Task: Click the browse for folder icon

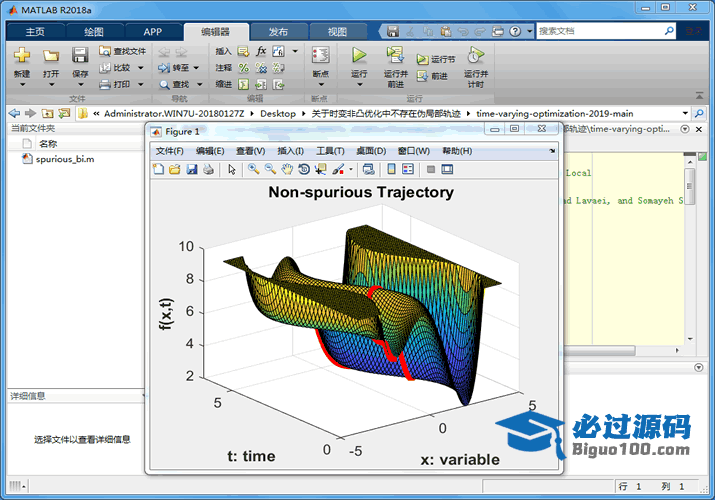Action: [x=64, y=113]
